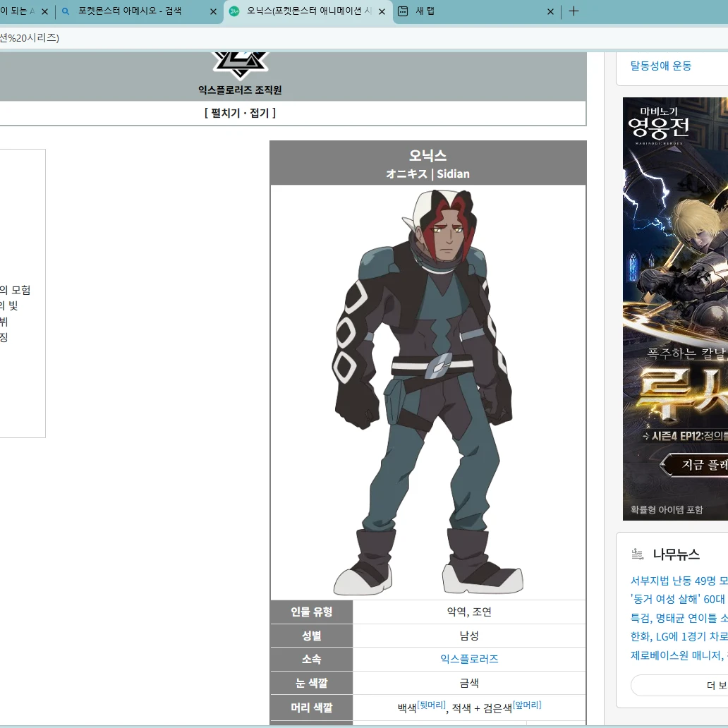Open the 특검, 명태균 연이틀 news link
This screenshot has width=728, height=728.
(679, 618)
